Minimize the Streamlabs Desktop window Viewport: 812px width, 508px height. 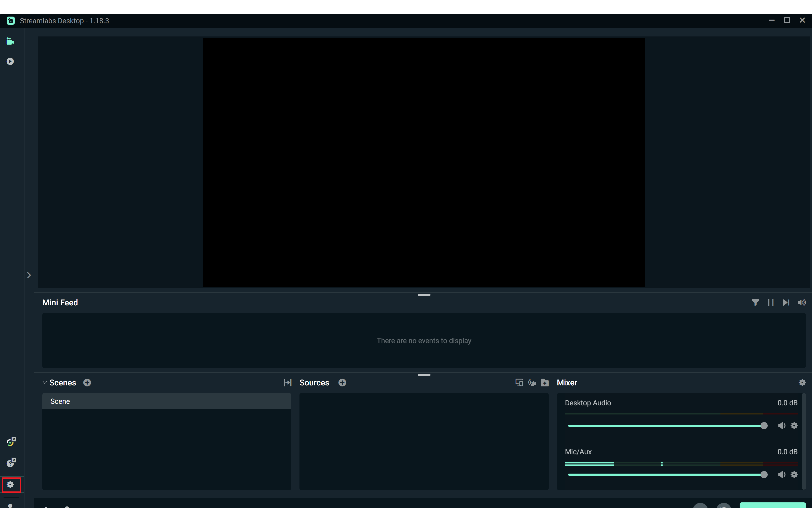click(x=772, y=20)
